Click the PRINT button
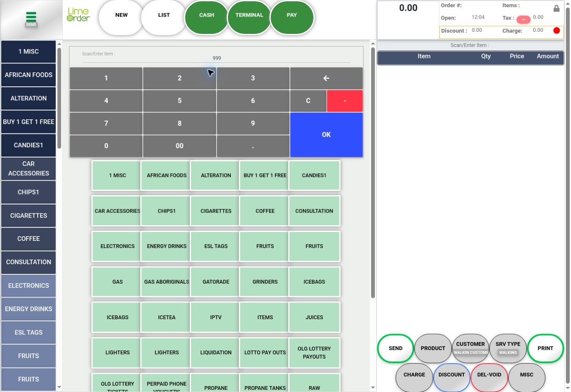The image size is (571, 392). tap(546, 348)
